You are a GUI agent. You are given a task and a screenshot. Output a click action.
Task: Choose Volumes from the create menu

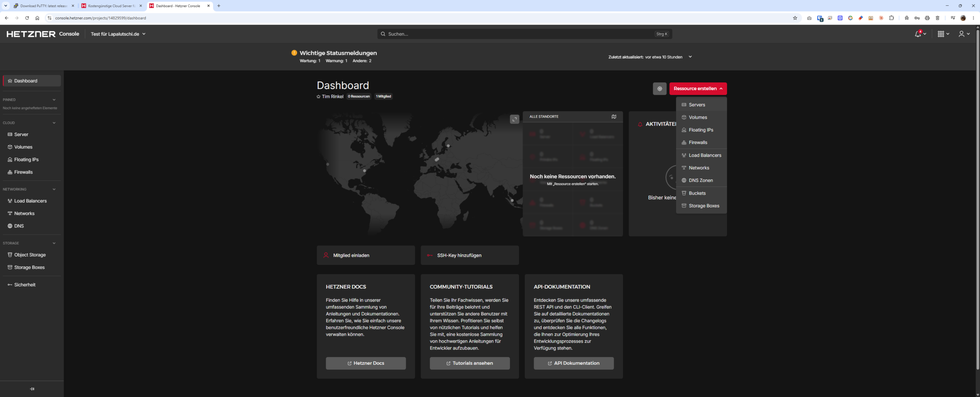tap(701, 117)
